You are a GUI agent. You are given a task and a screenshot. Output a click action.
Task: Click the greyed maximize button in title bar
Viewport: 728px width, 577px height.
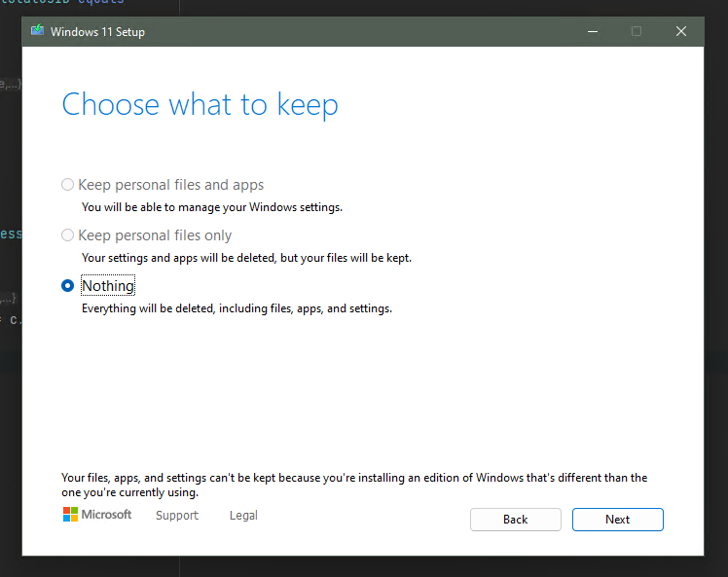point(637,31)
